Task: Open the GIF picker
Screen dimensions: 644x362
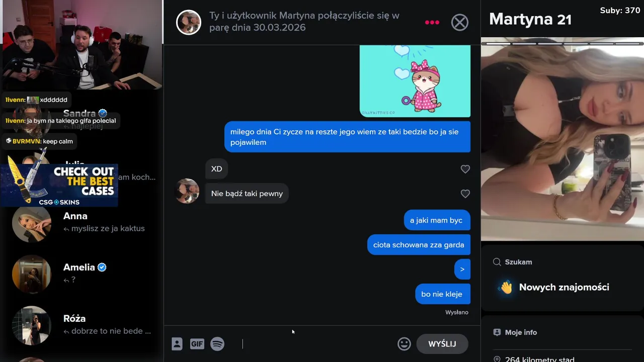Action: click(197, 344)
